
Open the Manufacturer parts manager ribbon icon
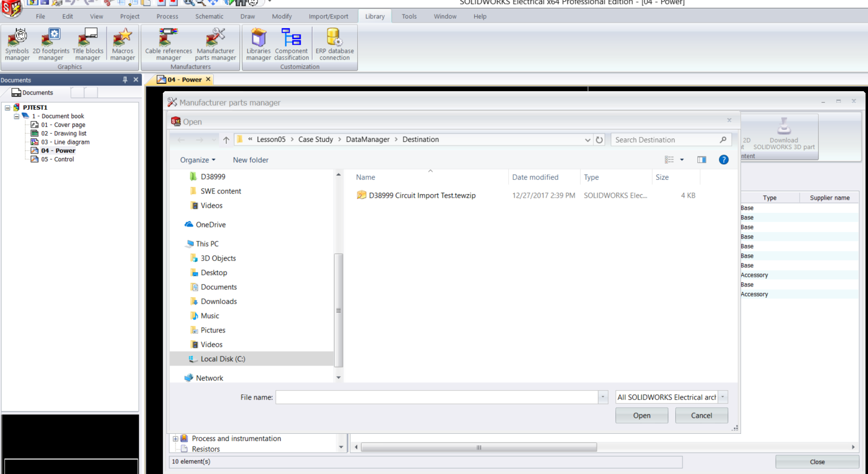tap(216, 44)
